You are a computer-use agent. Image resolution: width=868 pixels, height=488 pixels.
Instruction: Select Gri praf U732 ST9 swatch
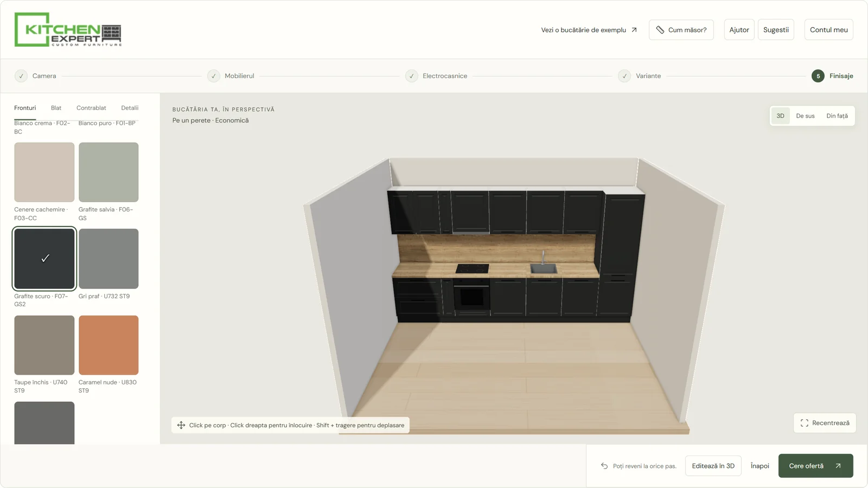coord(108,259)
